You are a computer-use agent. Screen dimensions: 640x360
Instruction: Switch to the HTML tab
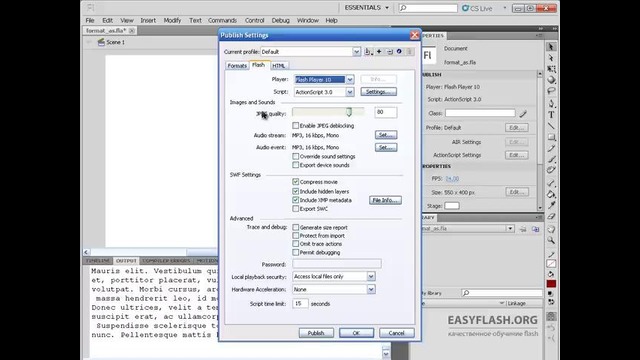279,66
